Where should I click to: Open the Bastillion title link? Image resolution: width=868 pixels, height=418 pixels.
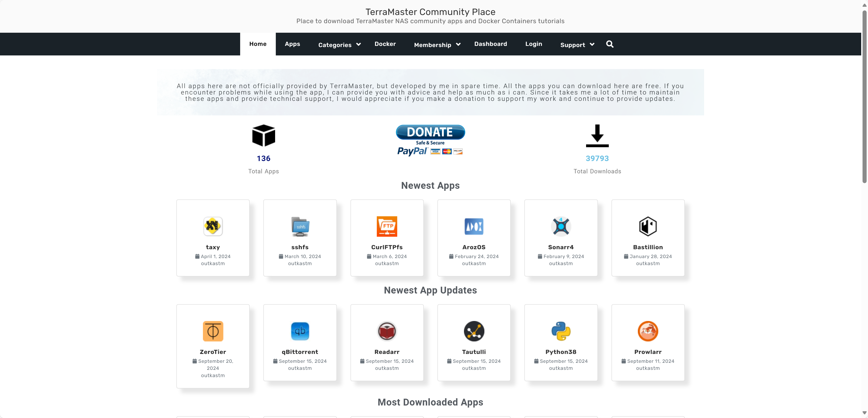tap(648, 247)
